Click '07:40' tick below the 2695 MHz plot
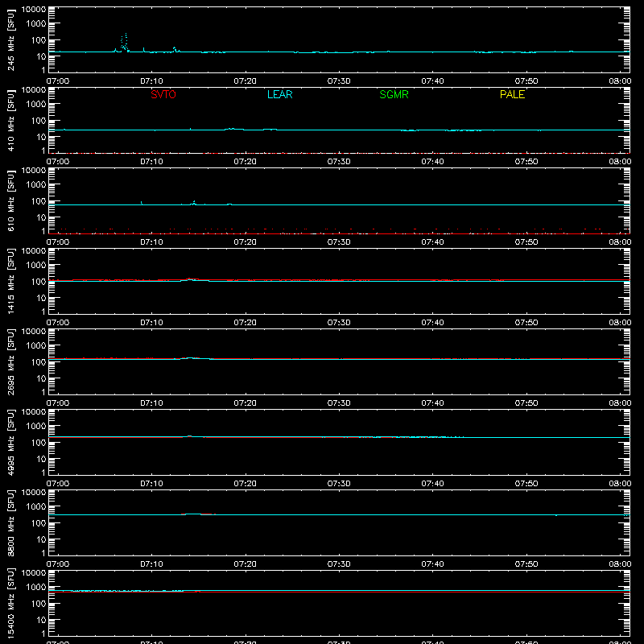Viewport: 644px width, 644px height. pos(432,403)
